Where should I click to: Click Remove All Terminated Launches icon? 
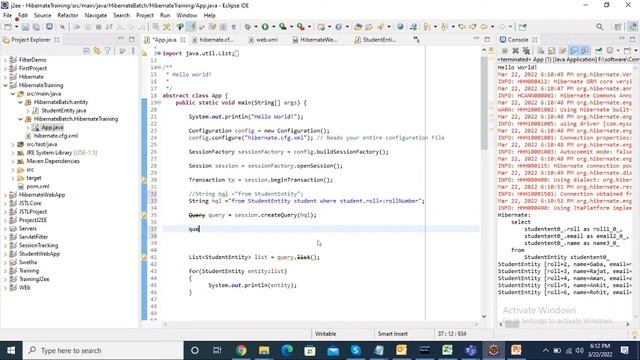click(x=526, y=51)
